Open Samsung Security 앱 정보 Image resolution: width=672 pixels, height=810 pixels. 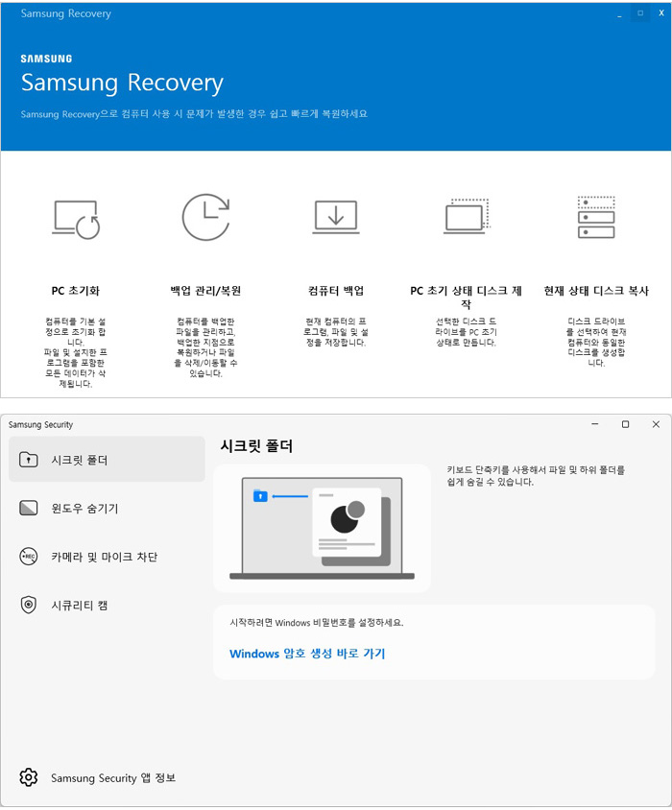[x=107, y=777]
